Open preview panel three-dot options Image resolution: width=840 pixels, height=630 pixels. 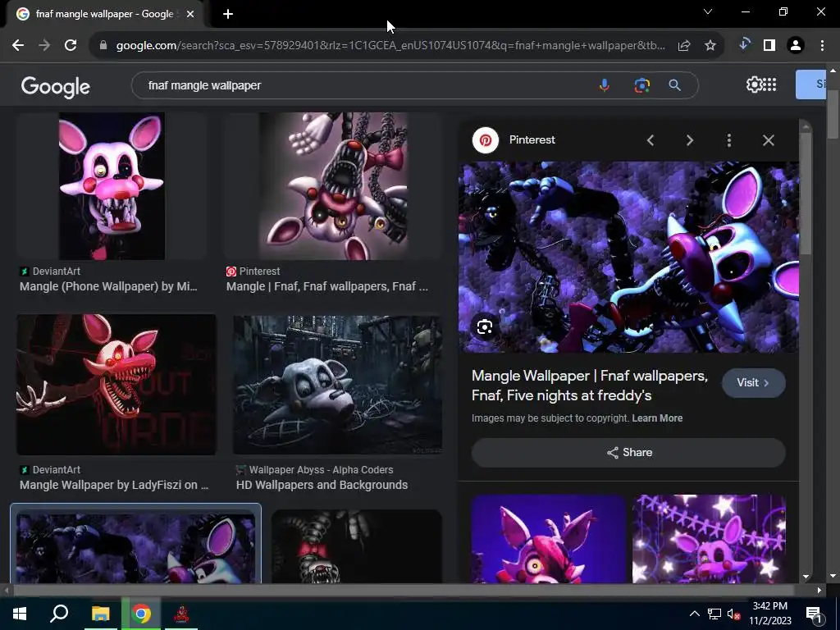pyautogui.click(x=729, y=140)
